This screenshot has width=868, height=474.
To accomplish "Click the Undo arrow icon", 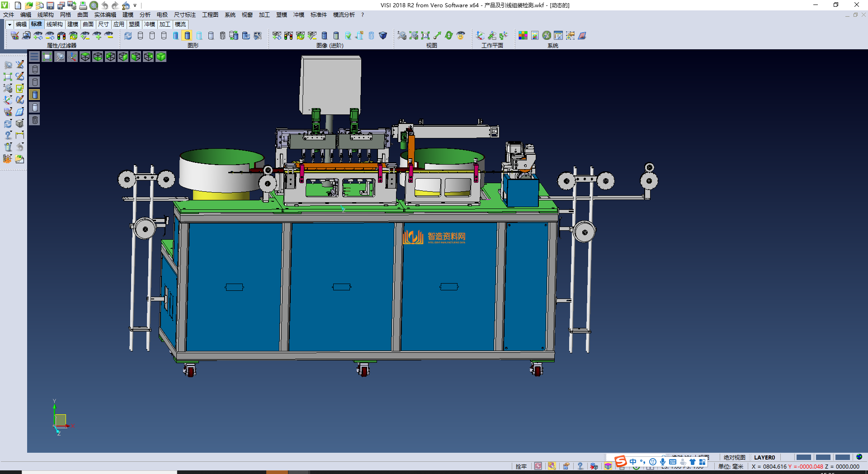I will coord(105,5).
